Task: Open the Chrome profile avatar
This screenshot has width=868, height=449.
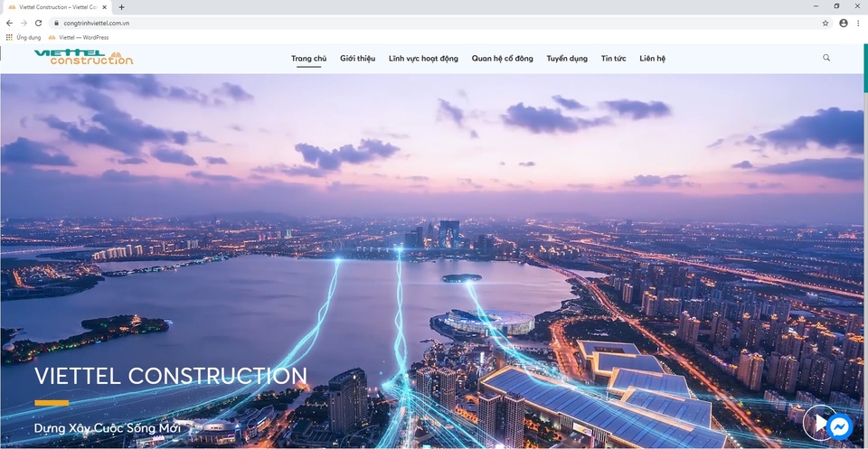Action: click(843, 23)
